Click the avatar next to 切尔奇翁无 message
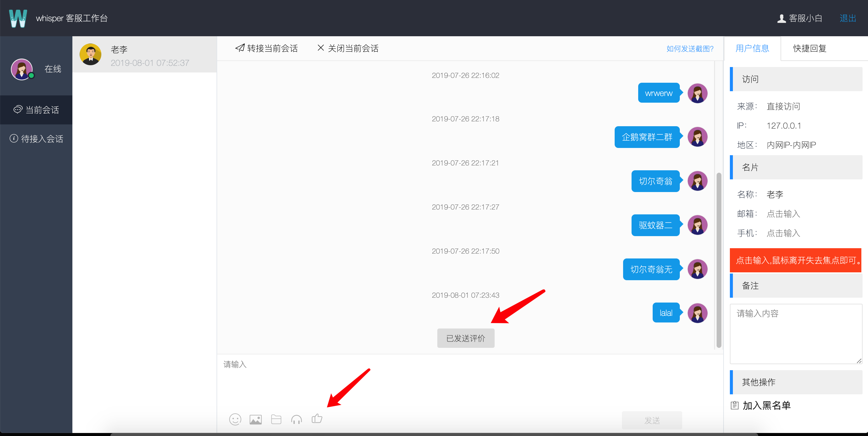 (697, 269)
